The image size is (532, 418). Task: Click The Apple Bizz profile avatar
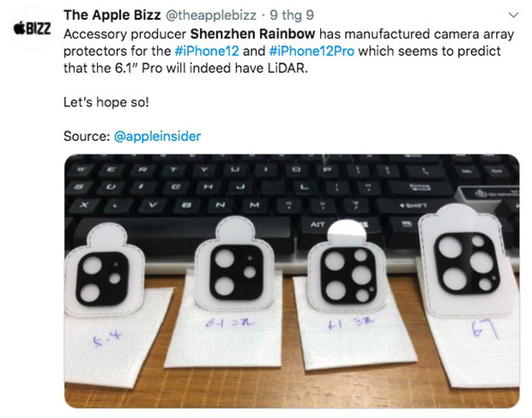(33, 28)
